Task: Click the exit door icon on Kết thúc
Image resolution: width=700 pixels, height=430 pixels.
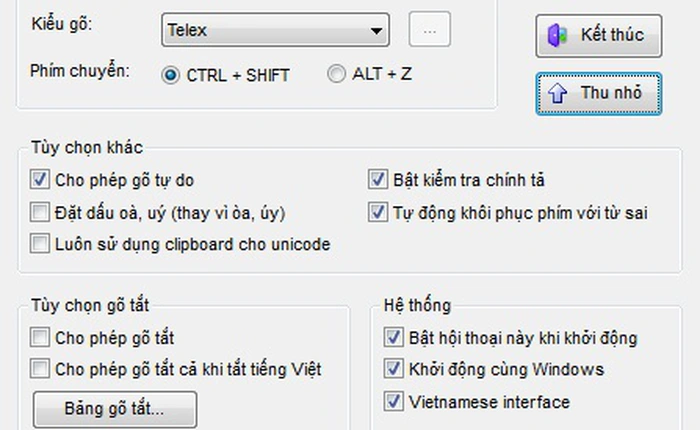Action: (x=558, y=36)
